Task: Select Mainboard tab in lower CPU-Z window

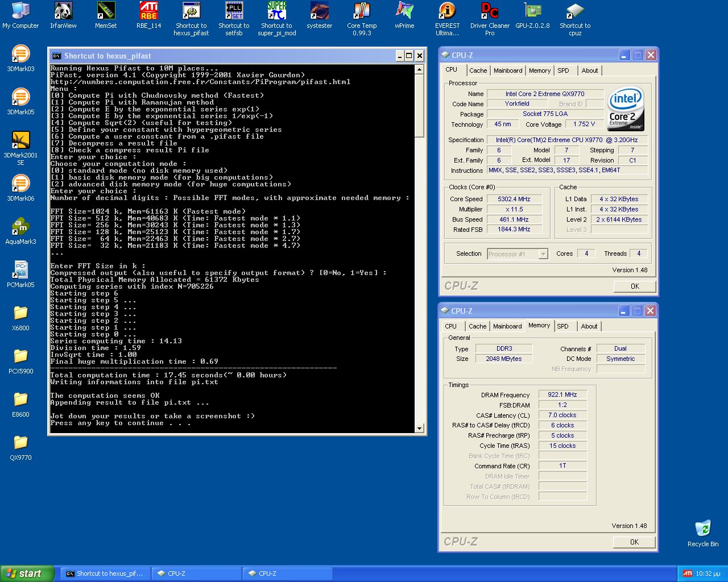Action: coord(507,326)
